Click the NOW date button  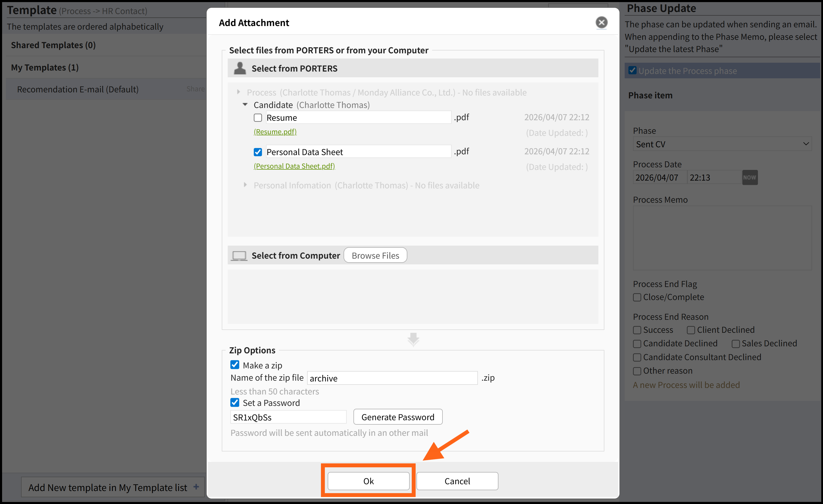(x=750, y=177)
